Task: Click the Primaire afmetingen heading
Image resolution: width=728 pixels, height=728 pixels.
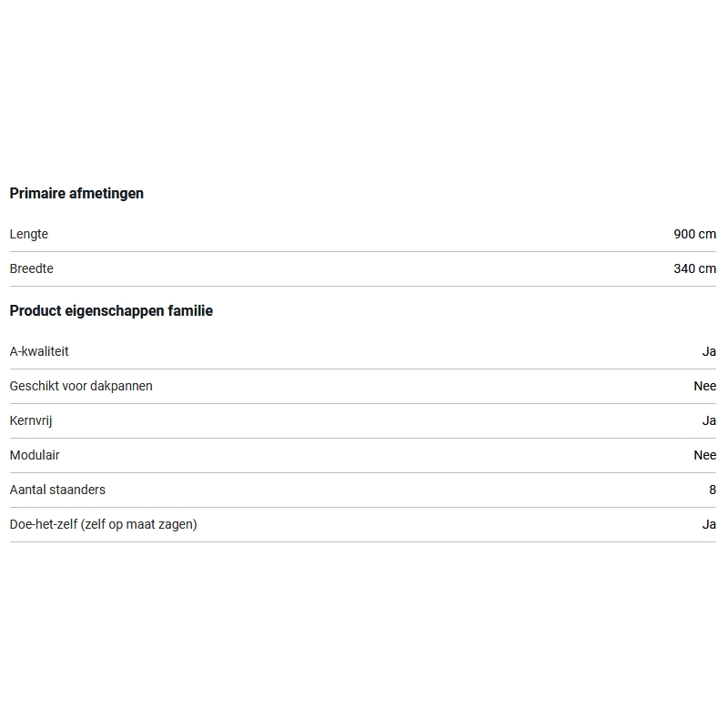Action: coord(76,193)
